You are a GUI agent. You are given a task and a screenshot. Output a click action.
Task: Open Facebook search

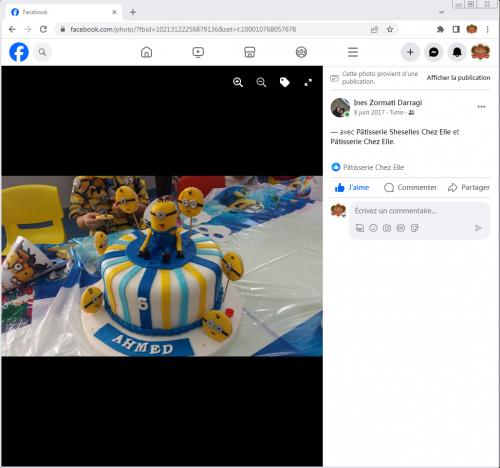[42, 52]
